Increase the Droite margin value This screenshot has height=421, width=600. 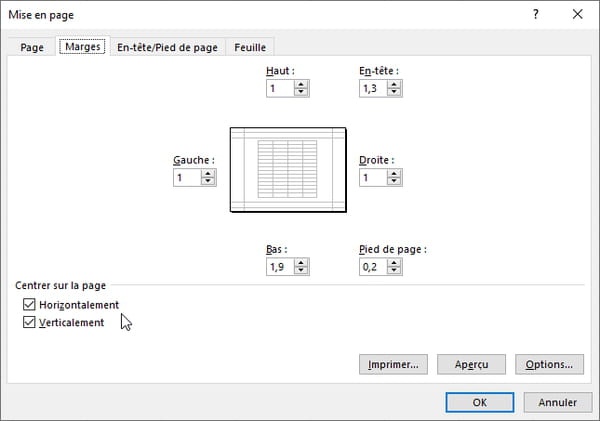394,173
